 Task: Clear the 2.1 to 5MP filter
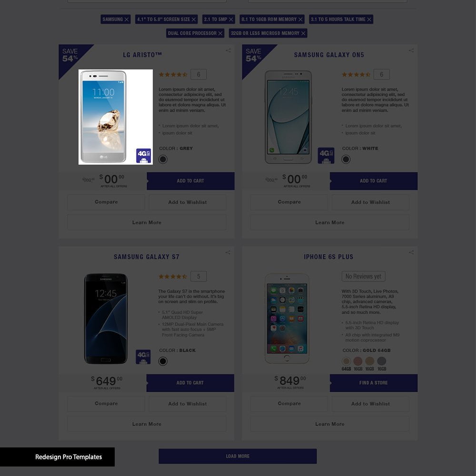(x=231, y=20)
